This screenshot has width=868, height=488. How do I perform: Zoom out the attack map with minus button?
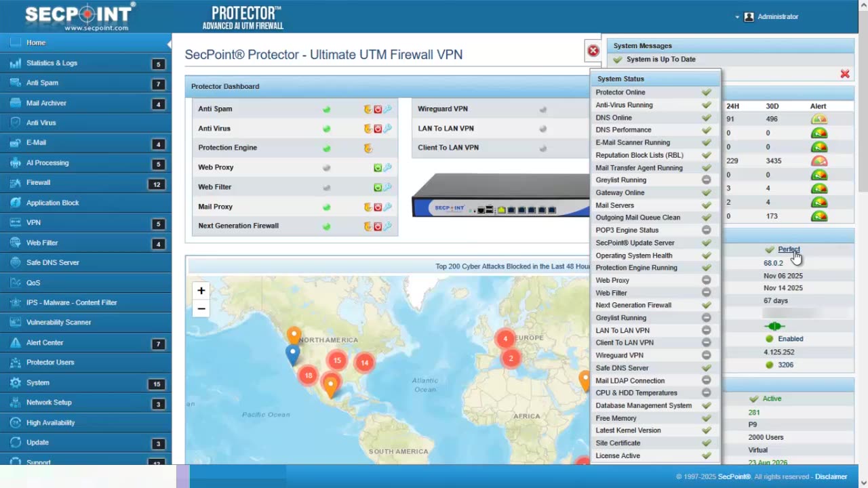click(x=201, y=308)
